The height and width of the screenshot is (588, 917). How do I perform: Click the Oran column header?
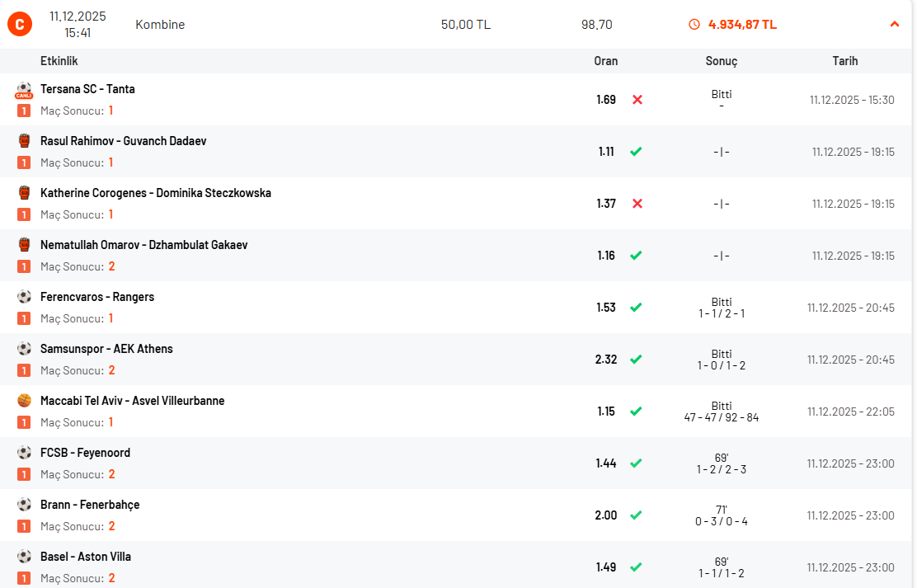click(x=606, y=61)
